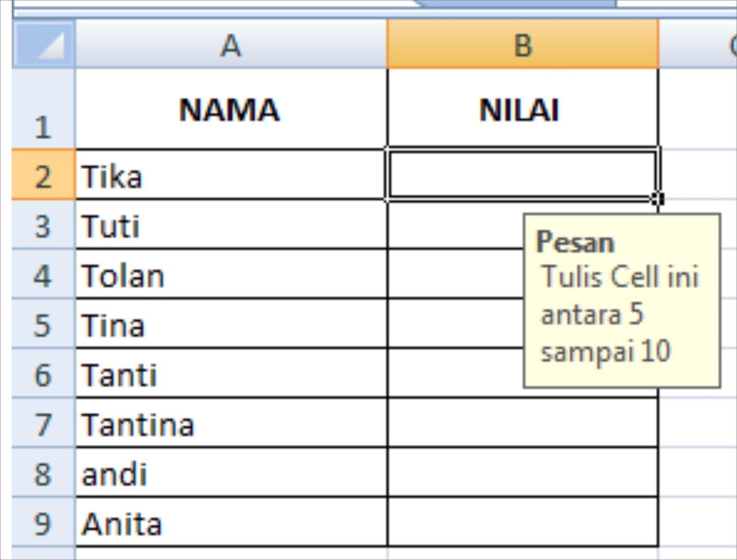Select the cell containing Anita
Screen dimensions: 737x560
click(x=231, y=523)
